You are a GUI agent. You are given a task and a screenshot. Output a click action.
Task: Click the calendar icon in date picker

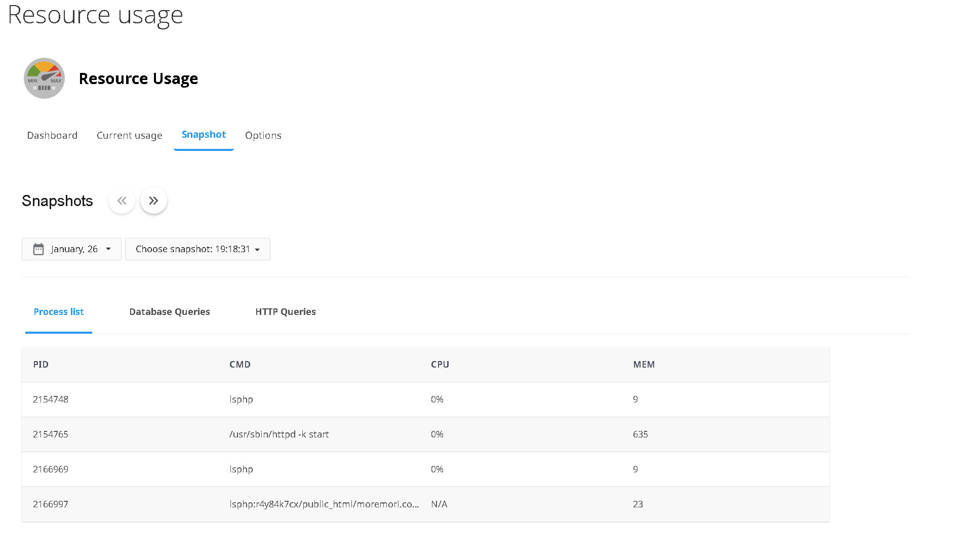pyautogui.click(x=38, y=249)
